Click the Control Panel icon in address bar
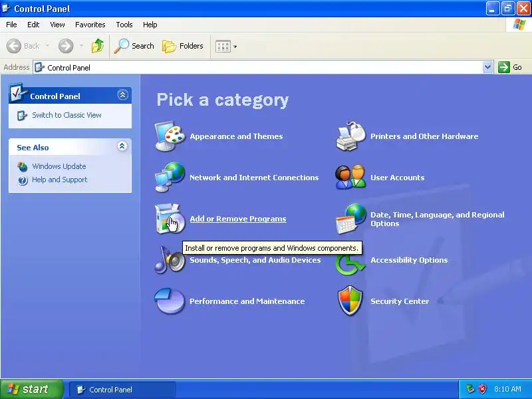The height and width of the screenshot is (399, 532). click(x=40, y=67)
